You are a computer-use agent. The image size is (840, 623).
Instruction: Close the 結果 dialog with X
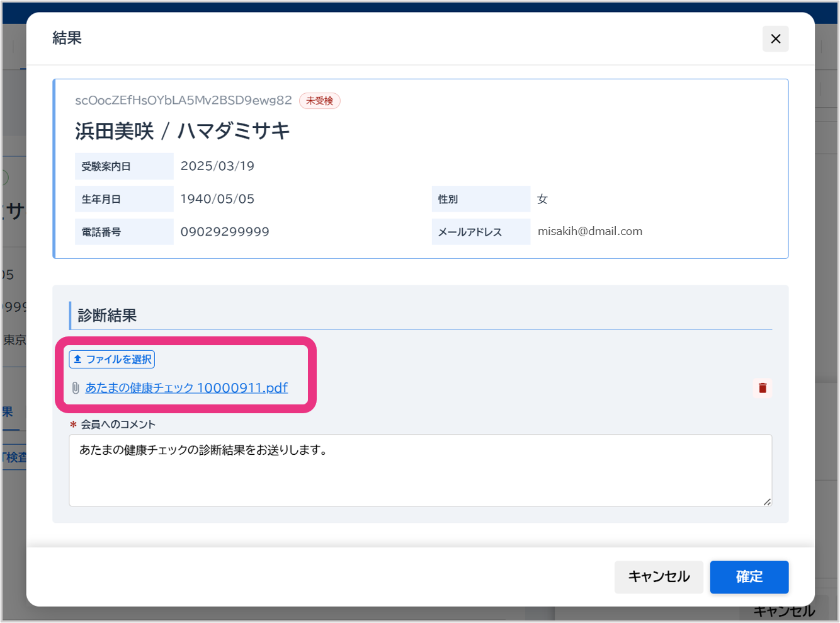coord(775,39)
